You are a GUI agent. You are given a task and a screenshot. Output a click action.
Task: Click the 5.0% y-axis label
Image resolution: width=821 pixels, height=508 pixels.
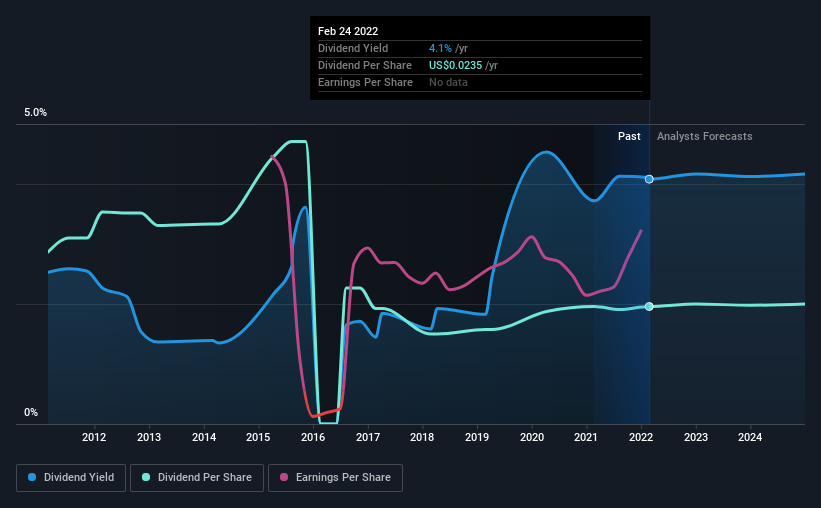[x=36, y=113]
